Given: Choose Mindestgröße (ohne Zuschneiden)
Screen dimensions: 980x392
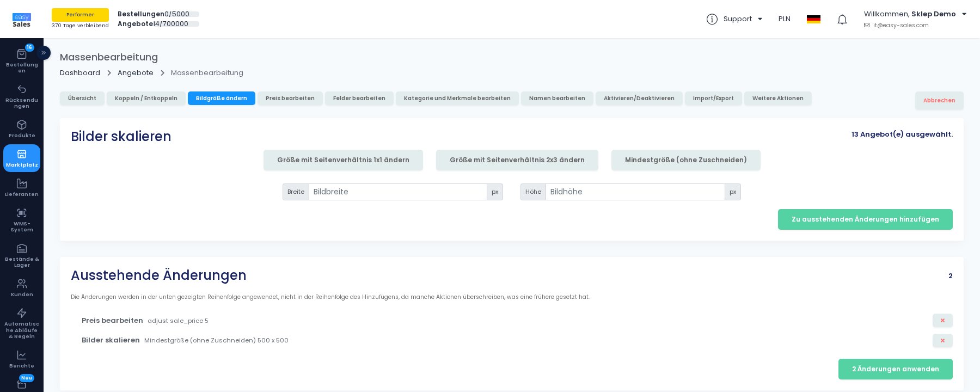Looking at the screenshot, I should coord(686,160).
